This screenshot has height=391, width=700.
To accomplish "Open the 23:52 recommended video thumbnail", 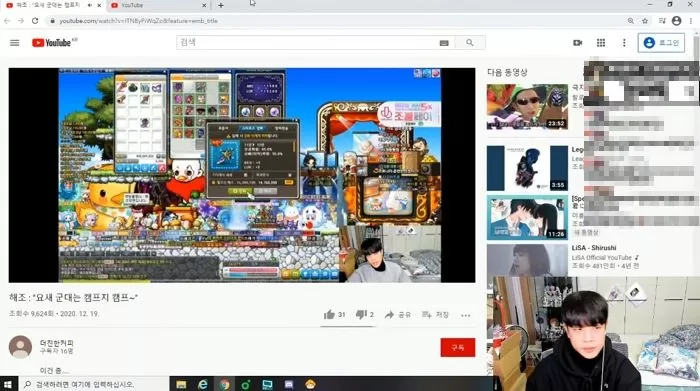I will (527, 107).
